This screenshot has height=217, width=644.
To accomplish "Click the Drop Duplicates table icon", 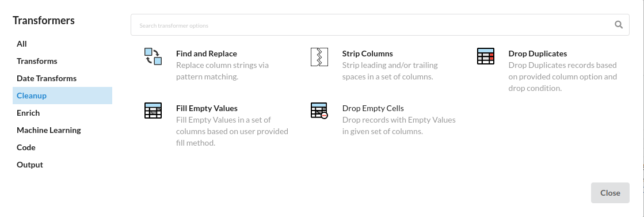I will (x=486, y=56).
